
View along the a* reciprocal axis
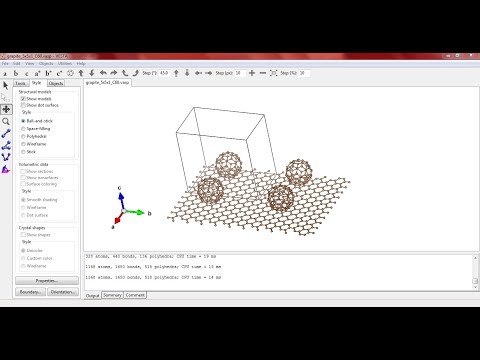click(x=37, y=73)
